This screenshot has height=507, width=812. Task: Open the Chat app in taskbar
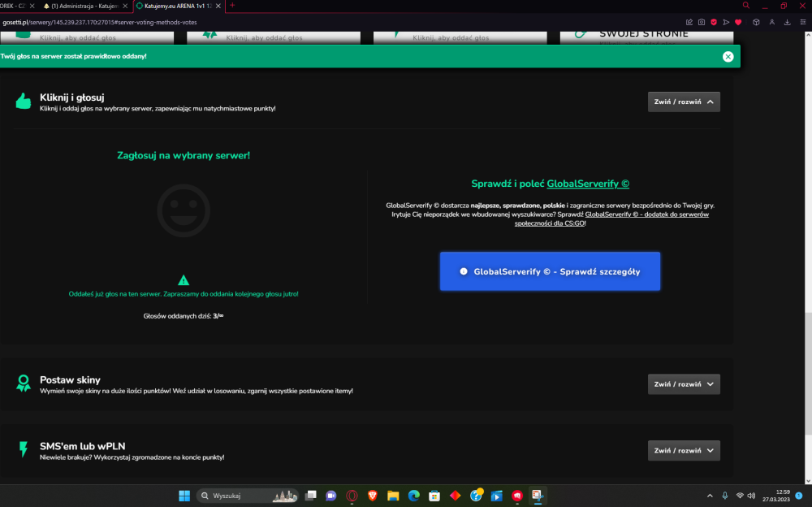pyautogui.click(x=331, y=496)
